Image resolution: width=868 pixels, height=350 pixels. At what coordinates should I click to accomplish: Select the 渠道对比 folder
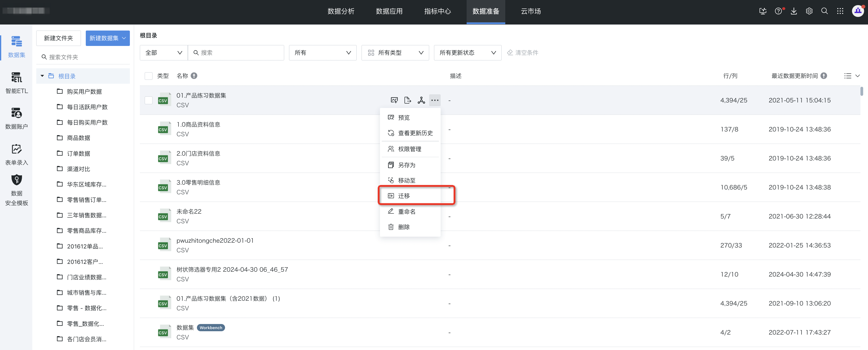[x=83, y=169]
